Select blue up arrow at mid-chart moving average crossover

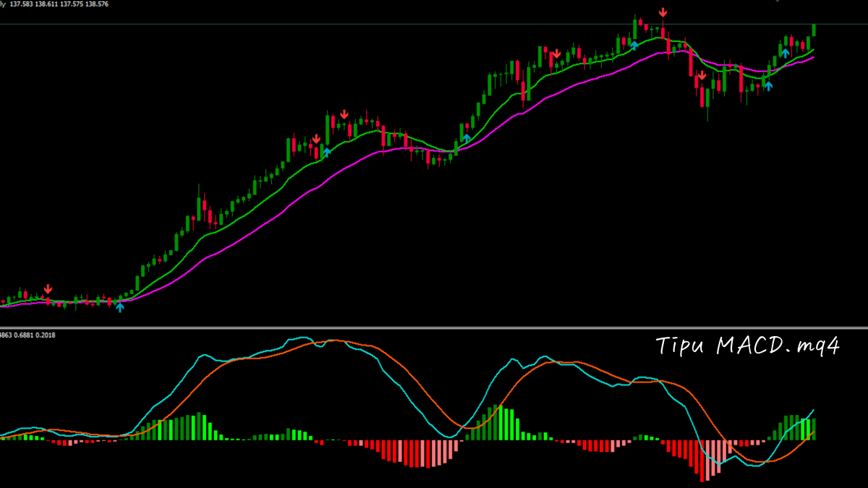(x=467, y=138)
